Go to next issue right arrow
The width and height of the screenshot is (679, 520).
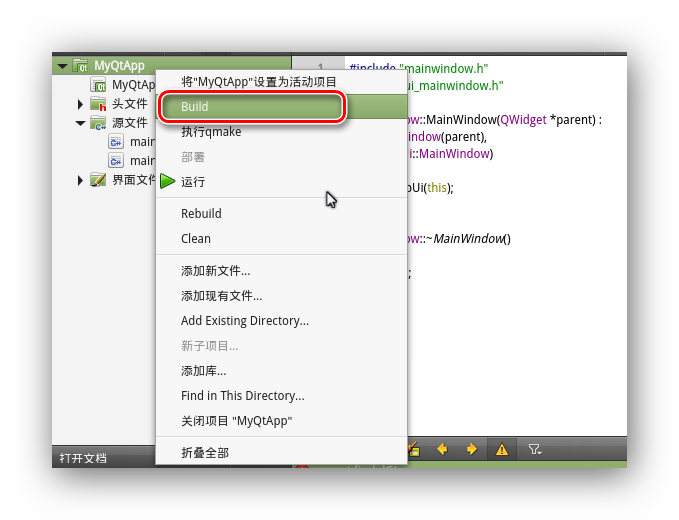[x=472, y=449]
